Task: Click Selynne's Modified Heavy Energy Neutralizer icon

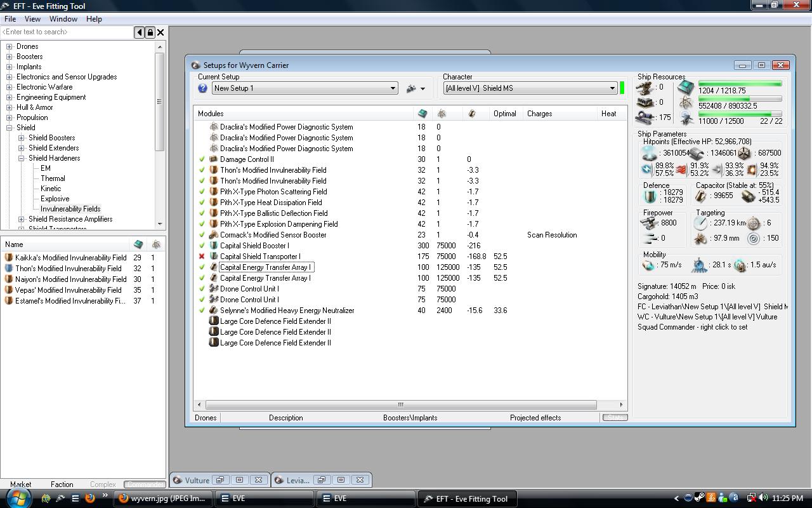Action: point(214,311)
